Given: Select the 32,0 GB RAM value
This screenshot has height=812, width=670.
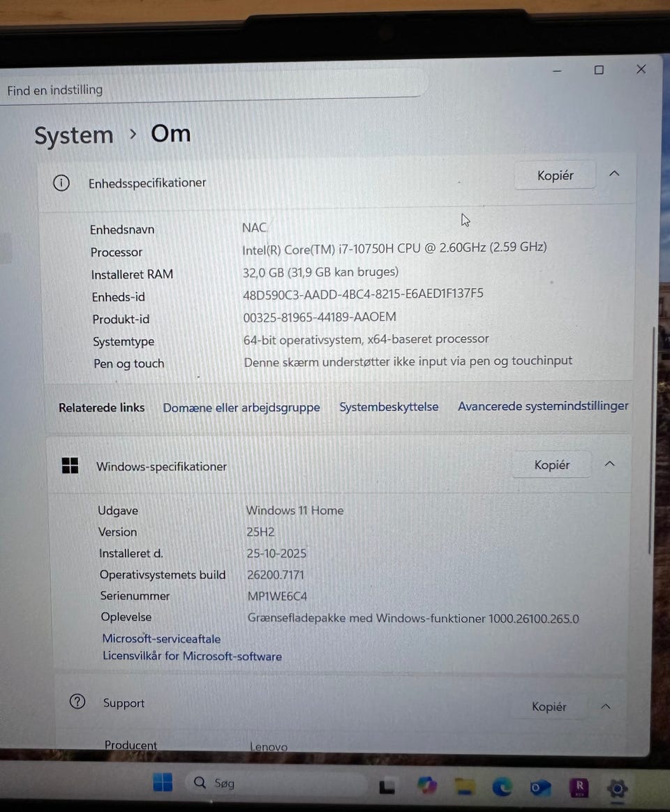Looking at the screenshot, I should [320, 272].
